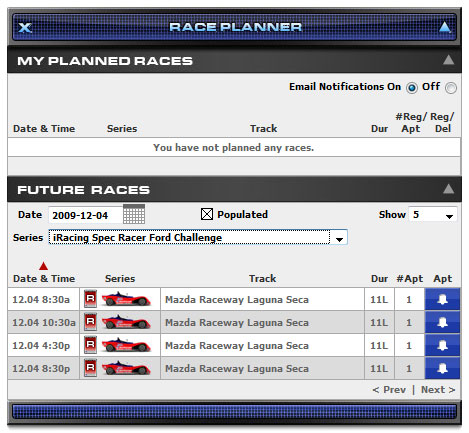Screen dimensions: 469x433
Task: Click bell appointment icon for 8:30a race
Action: point(442,299)
